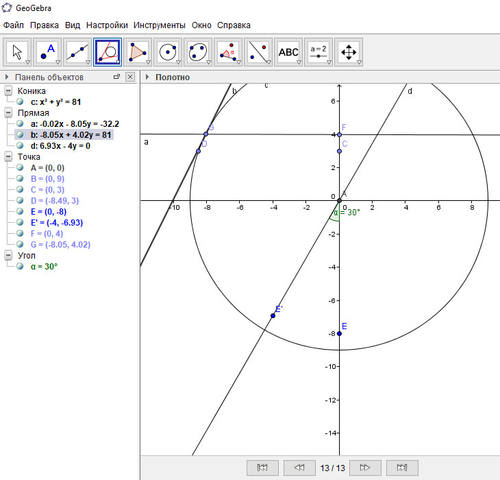Screen dimensions: 500x480
Task: Hide line d: 6.93x - 4y = 0
Action: (20, 146)
